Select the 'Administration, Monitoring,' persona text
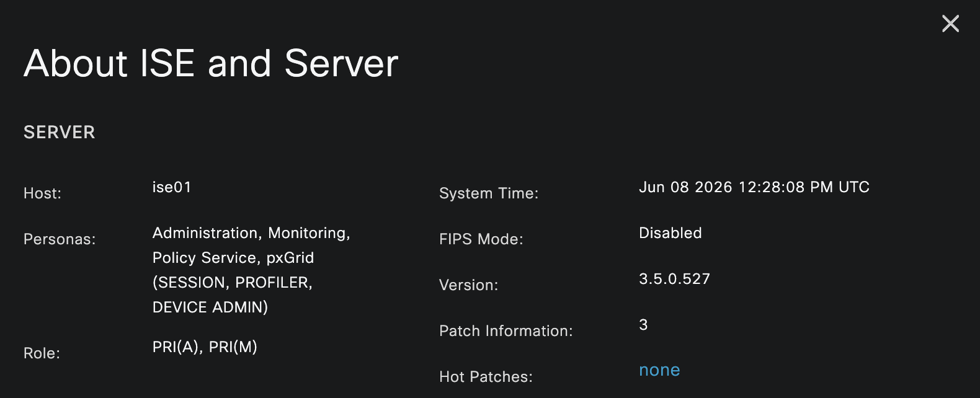980x398 pixels. pos(251,233)
